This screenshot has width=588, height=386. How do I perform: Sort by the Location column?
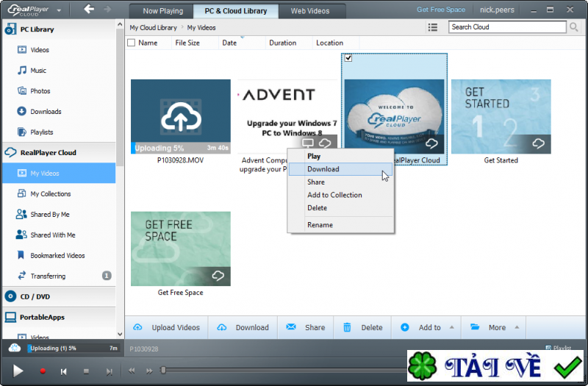[x=329, y=43]
